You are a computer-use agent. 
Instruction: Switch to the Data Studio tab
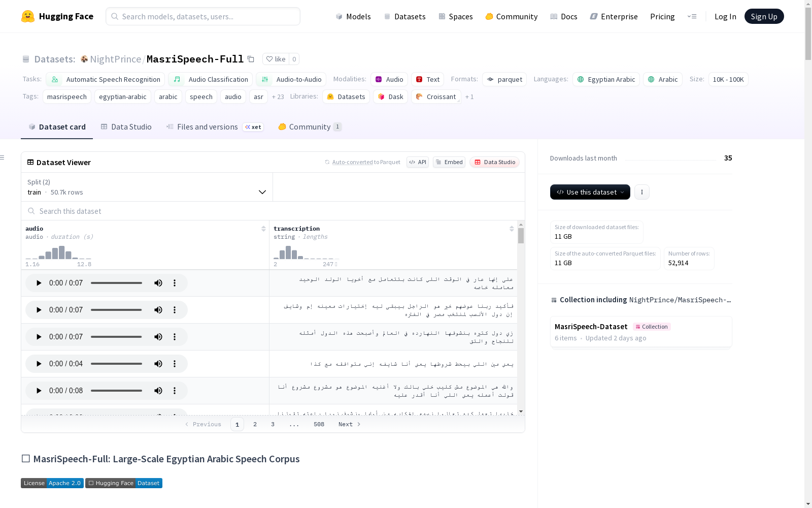(126, 127)
